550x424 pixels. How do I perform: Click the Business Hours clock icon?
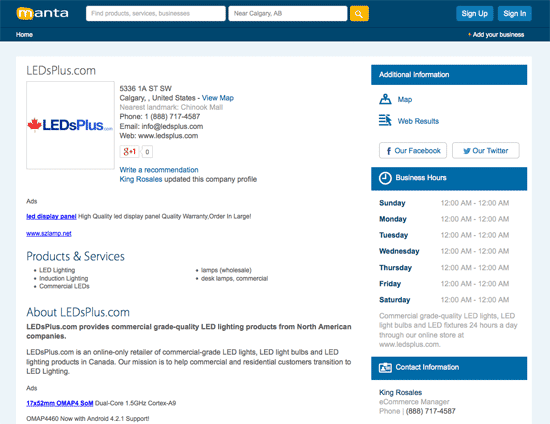[385, 178]
